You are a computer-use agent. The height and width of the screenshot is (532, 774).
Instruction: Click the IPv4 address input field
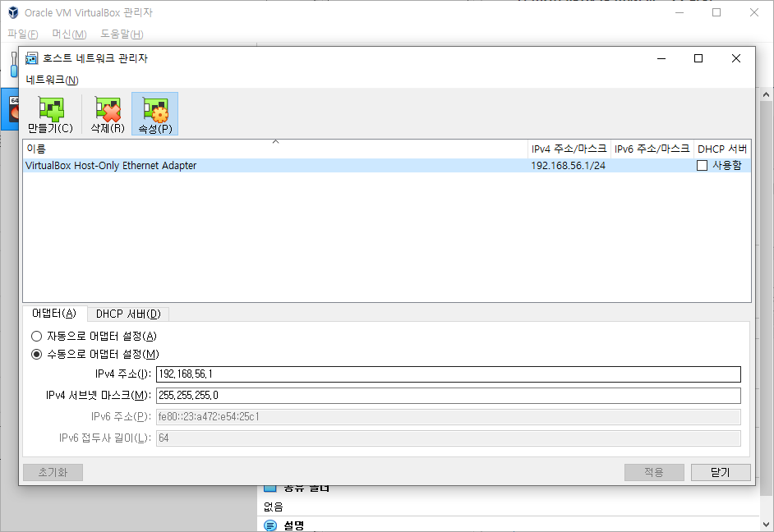(x=448, y=374)
